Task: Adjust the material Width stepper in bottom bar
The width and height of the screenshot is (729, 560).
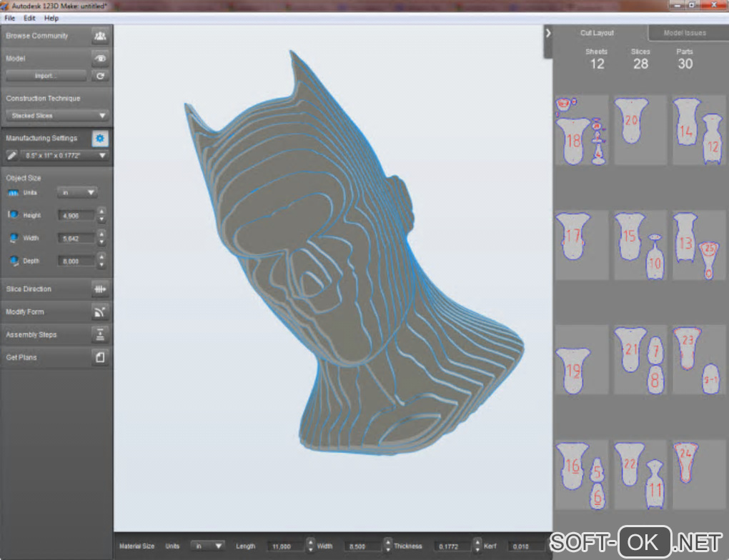Action: pyautogui.click(x=388, y=545)
